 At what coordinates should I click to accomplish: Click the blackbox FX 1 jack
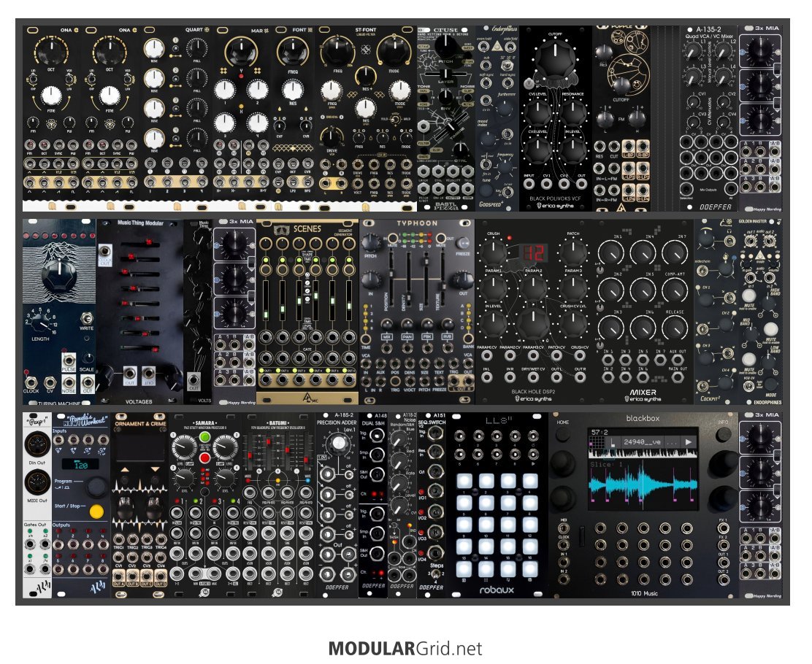[x=723, y=528]
